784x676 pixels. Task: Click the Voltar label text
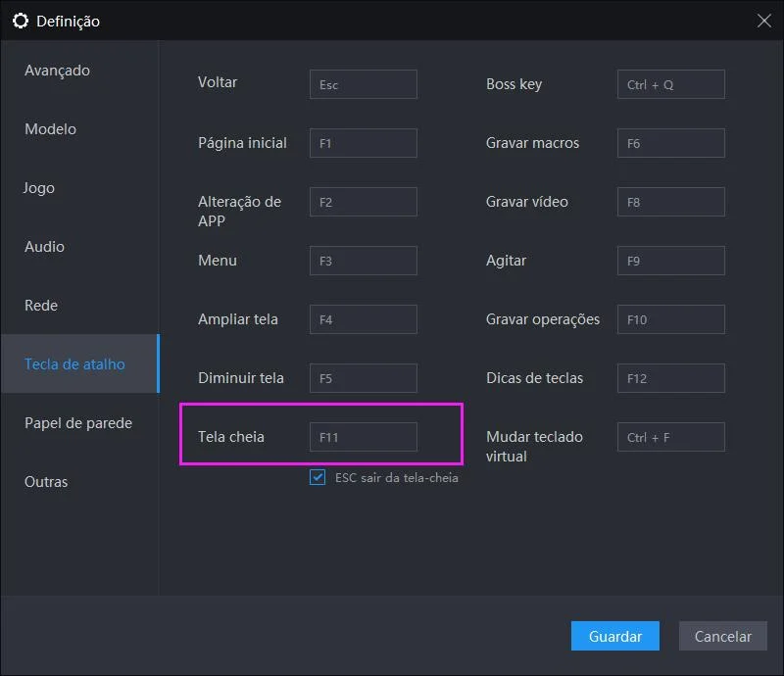[x=218, y=82]
